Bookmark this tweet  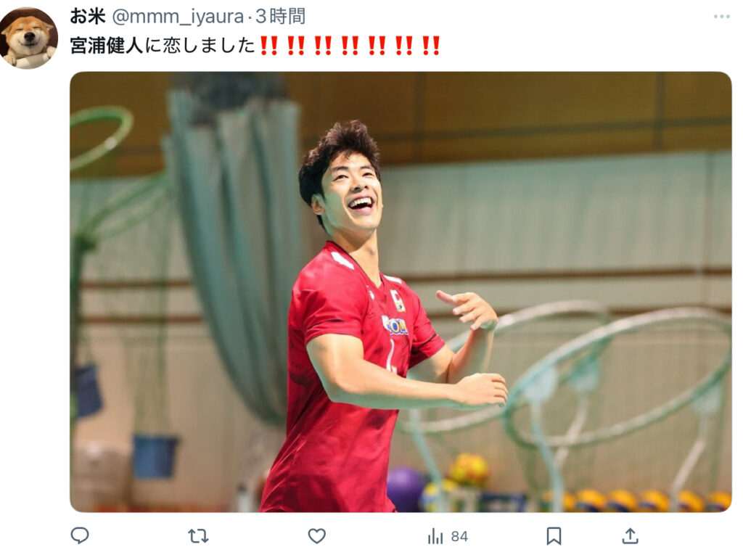554,536
